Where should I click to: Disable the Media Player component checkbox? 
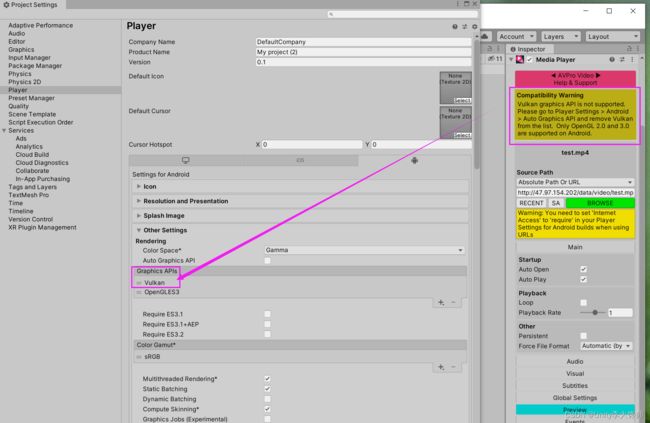pyautogui.click(x=529, y=60)
